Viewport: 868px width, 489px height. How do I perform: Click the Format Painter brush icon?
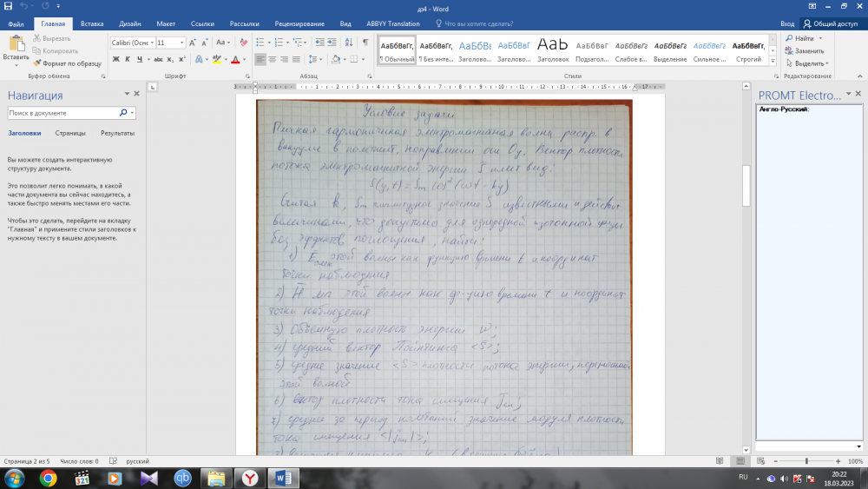pos(36,63)
